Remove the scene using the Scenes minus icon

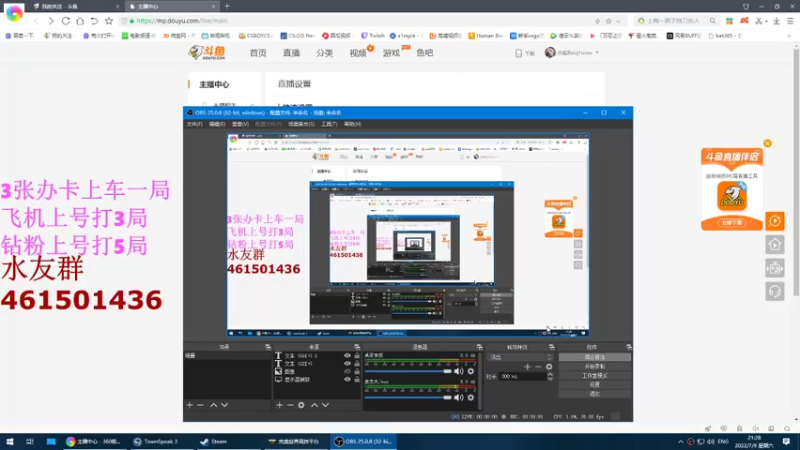pyautogui.click(x=200, y=405)
